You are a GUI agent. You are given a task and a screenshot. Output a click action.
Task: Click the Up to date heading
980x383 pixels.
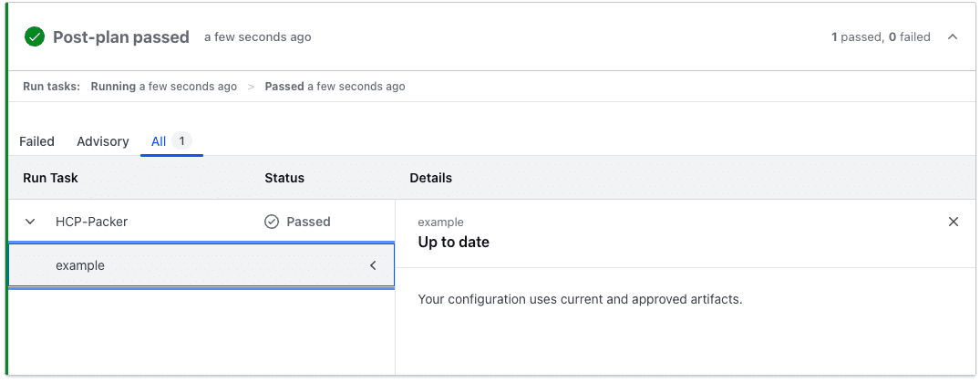tap(453, 243)
